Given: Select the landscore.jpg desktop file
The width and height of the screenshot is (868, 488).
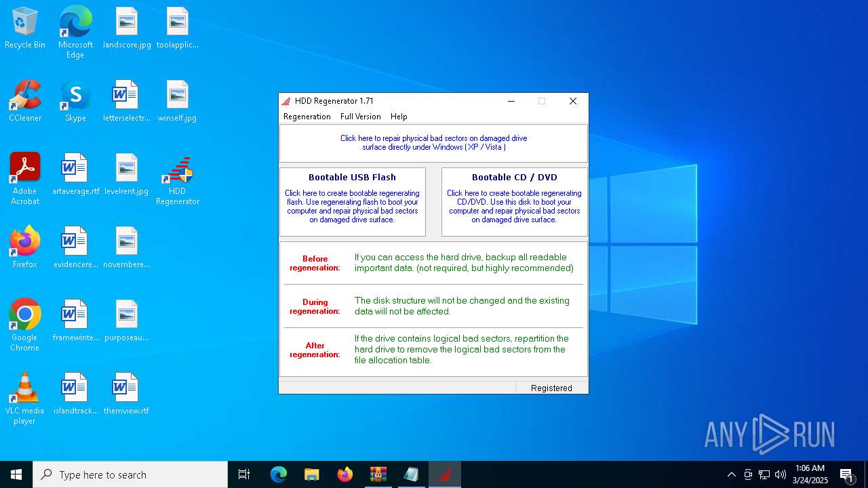Looking at the screenshot, I should tap(127, 28).
